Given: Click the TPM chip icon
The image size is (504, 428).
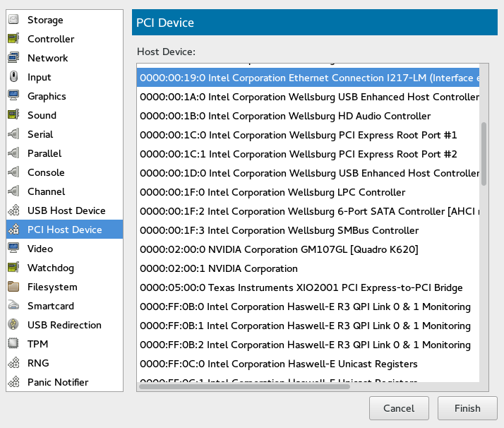Looking at the screenshot, I should [13, 344].
